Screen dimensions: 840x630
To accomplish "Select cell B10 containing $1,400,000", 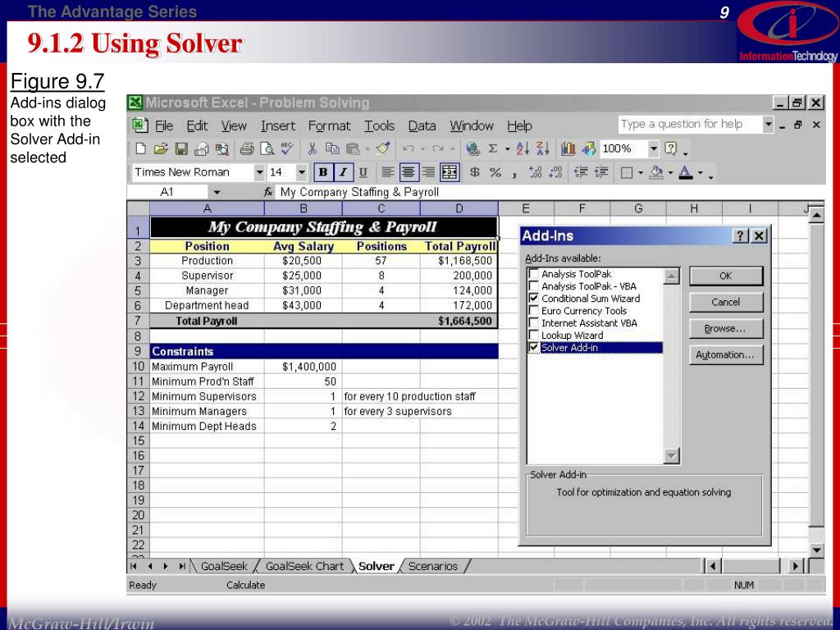I will (x=304, y=367).
